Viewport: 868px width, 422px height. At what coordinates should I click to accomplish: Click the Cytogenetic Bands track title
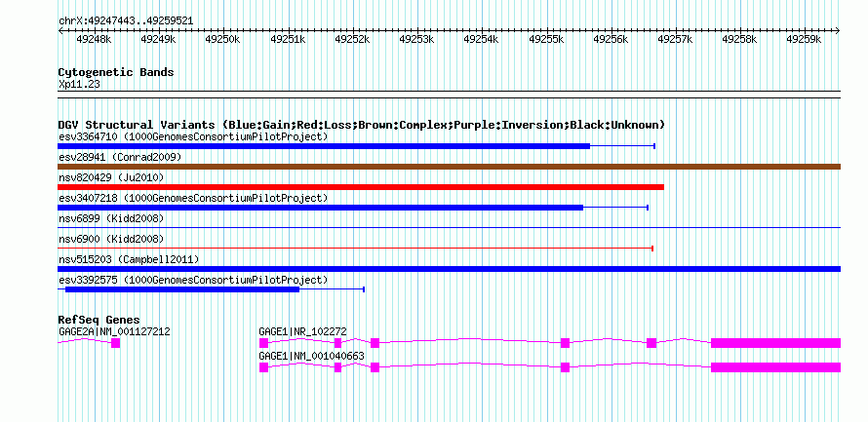point(116,72)
